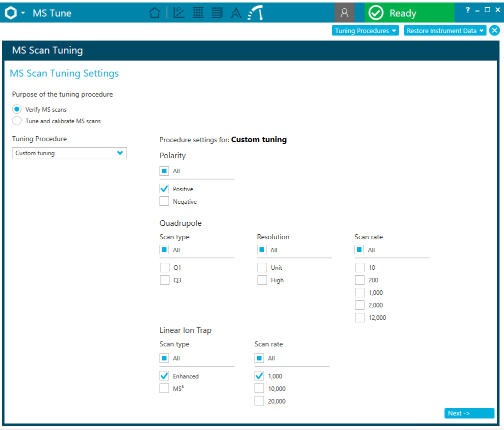
Task: Click the tuning gauge icon
Action: (x=255, y=13)
